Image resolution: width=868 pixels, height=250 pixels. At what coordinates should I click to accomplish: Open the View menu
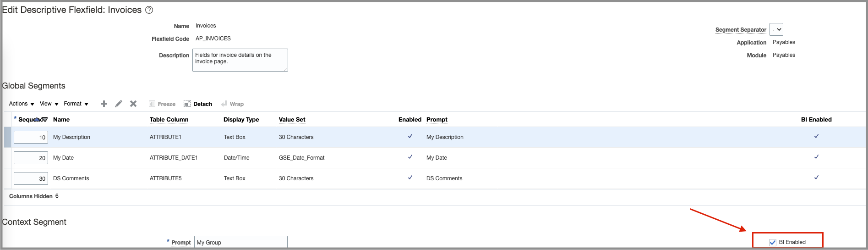coord(49,104)
